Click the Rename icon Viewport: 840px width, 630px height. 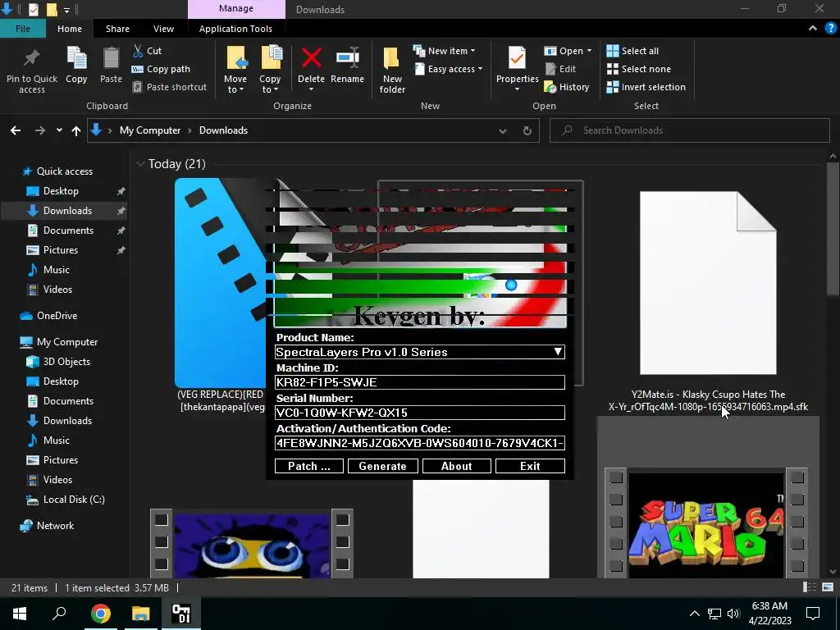348,58
